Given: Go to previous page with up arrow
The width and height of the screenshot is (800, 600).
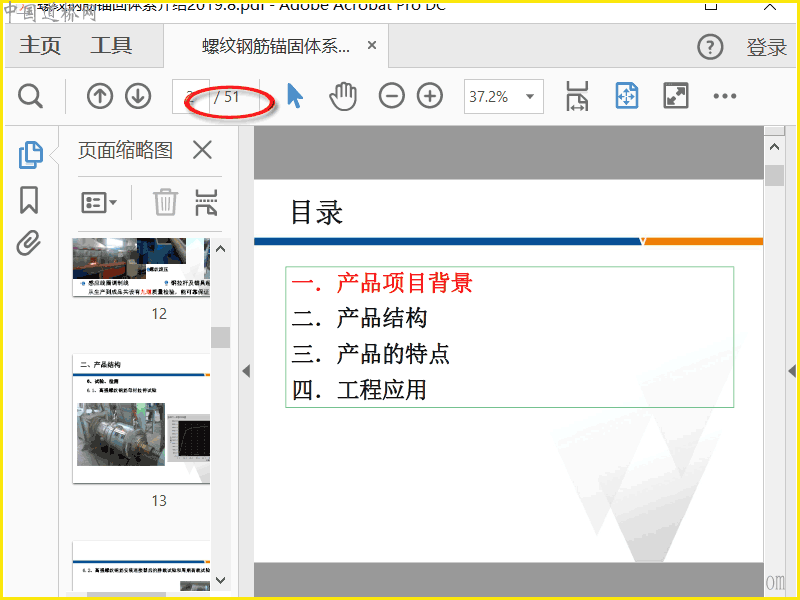Looking at the screenshot, I should coord(99,96).
